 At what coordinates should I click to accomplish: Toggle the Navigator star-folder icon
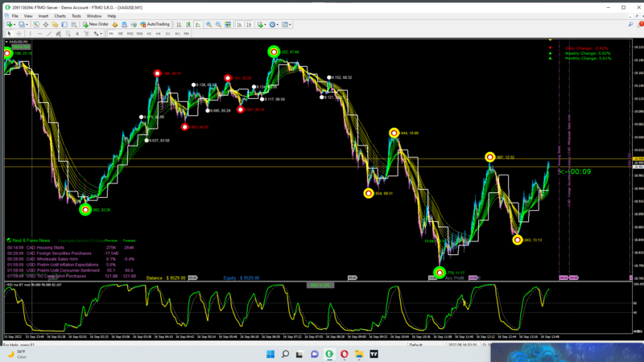[x=55, y=25]
